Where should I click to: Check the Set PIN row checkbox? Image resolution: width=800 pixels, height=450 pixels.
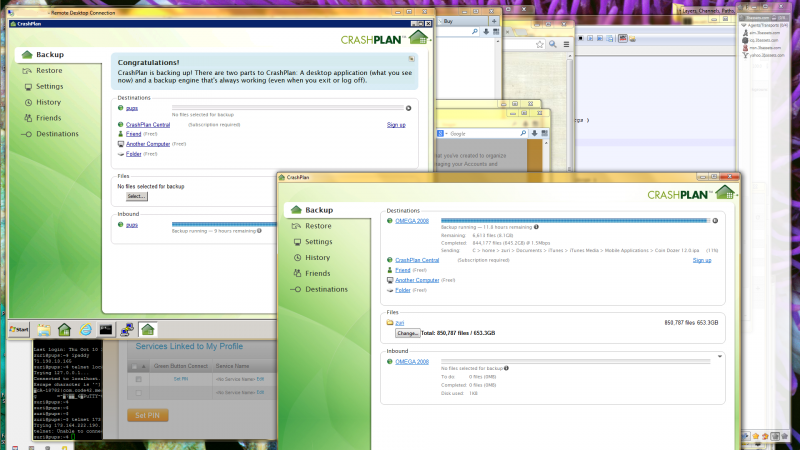138,379
